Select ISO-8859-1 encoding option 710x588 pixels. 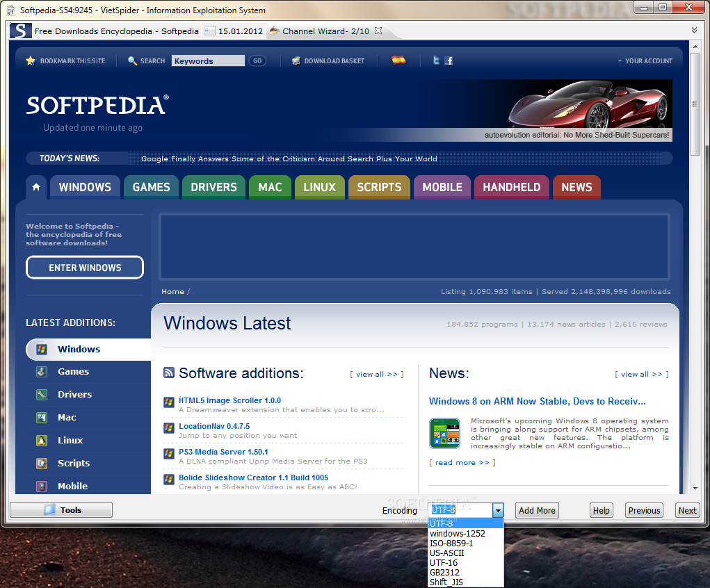click(465, 544)
